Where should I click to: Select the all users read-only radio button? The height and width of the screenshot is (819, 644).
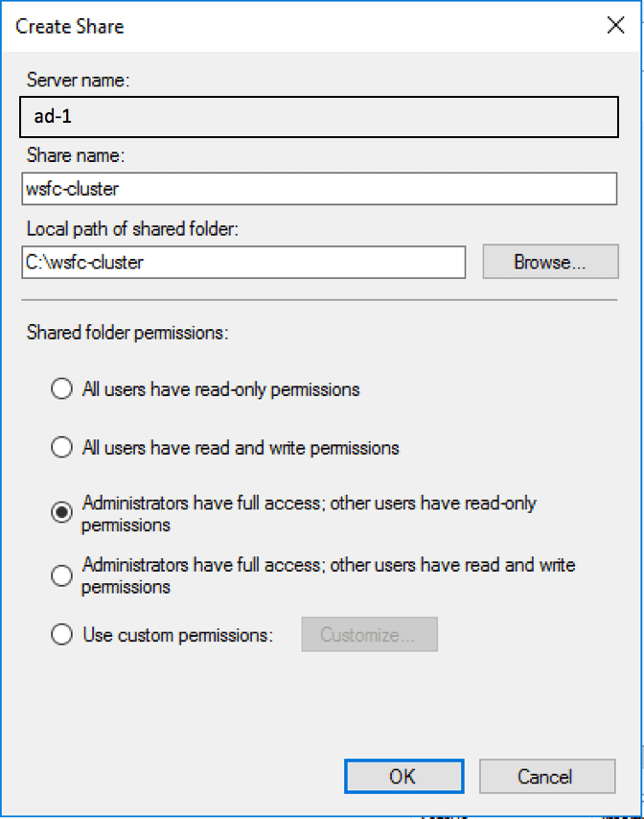click(62, 389)
